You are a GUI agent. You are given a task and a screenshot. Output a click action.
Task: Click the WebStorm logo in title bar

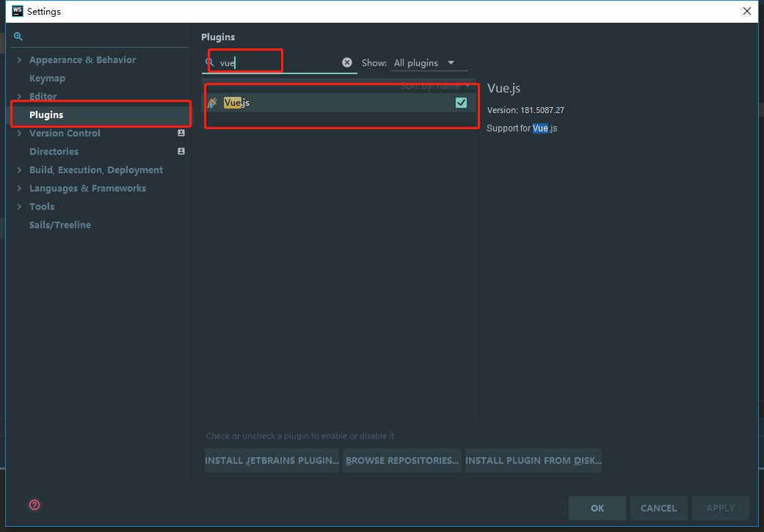click(x=17, y=11)
